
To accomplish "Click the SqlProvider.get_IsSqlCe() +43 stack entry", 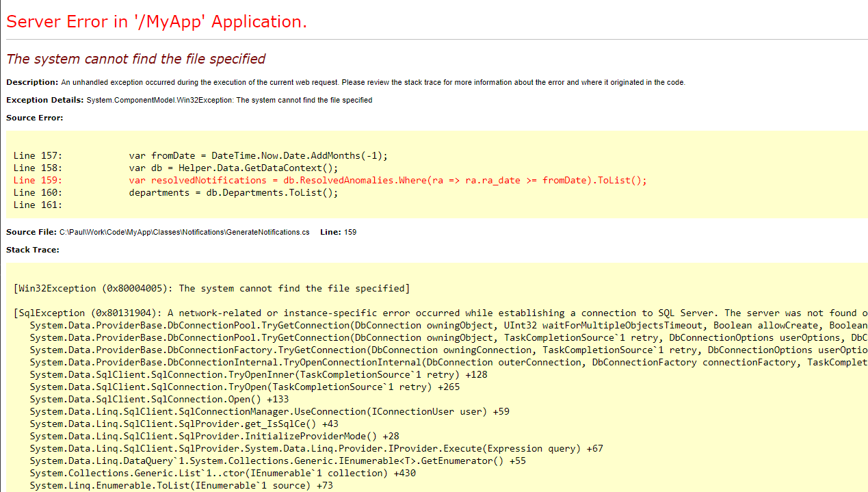I will 184,424.
